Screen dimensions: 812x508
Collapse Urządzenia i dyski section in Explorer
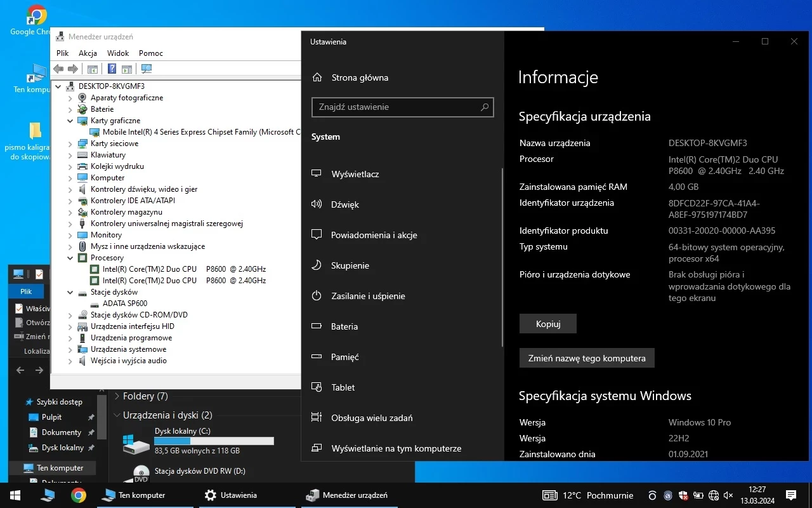(117, 415)
